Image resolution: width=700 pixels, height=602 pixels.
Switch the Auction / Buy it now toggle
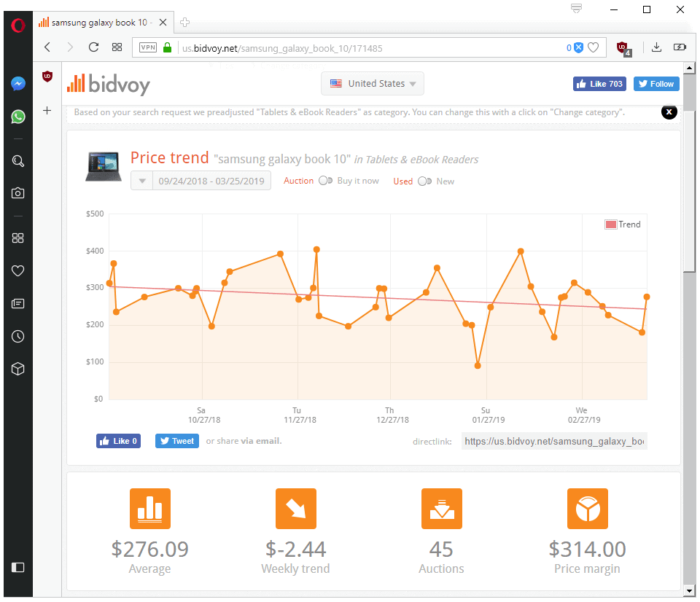click(x=325, y=181)
